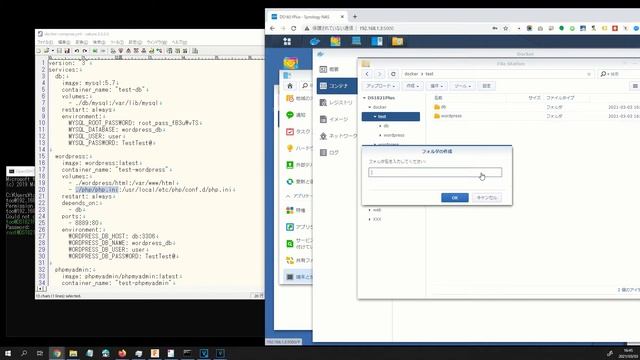Select the test folder in the tree
This screenshot has width=640, height=360.
(x=391, y=117)
